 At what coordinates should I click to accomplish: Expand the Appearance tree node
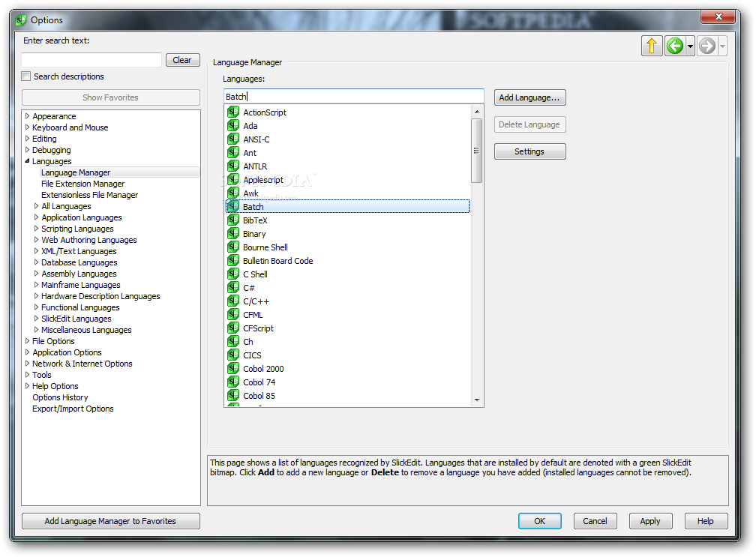pyautogui.click(x=28, y=116)
